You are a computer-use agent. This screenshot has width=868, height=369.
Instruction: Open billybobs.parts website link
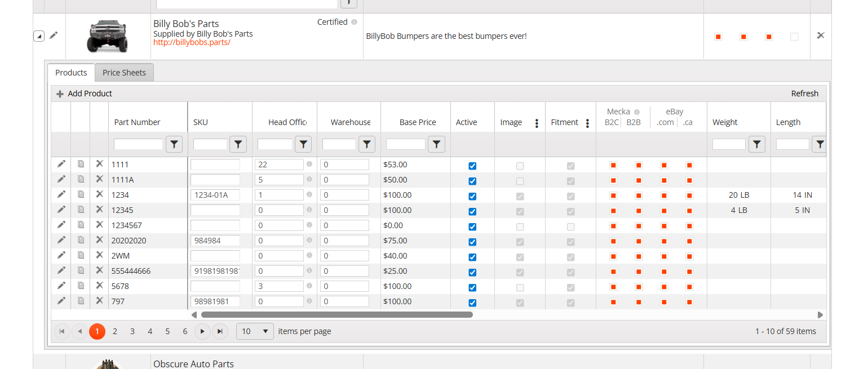[x=192, y=42]
